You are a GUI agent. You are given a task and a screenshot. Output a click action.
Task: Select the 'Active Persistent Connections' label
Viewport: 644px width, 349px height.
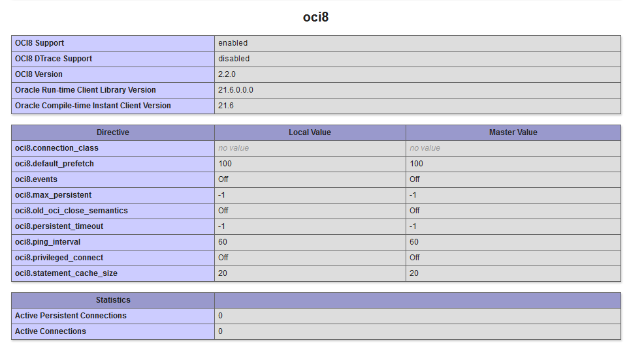tap(71, 316)
